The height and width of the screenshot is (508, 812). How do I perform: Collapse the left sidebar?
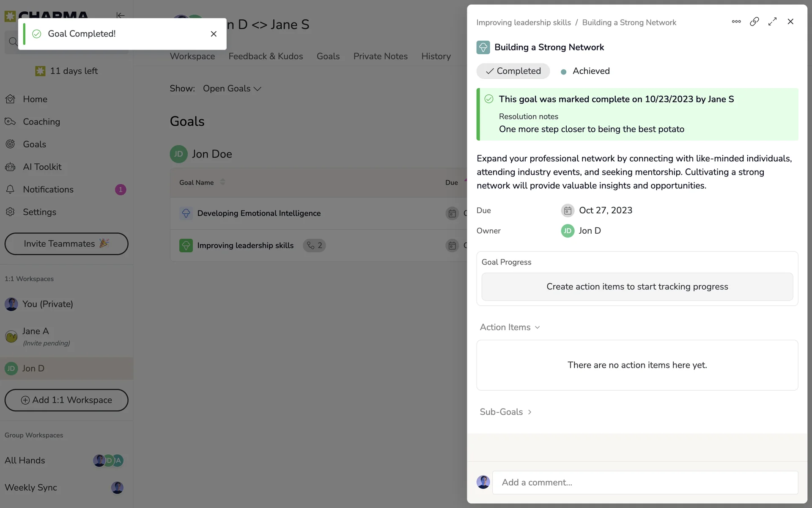pos(120,15)
